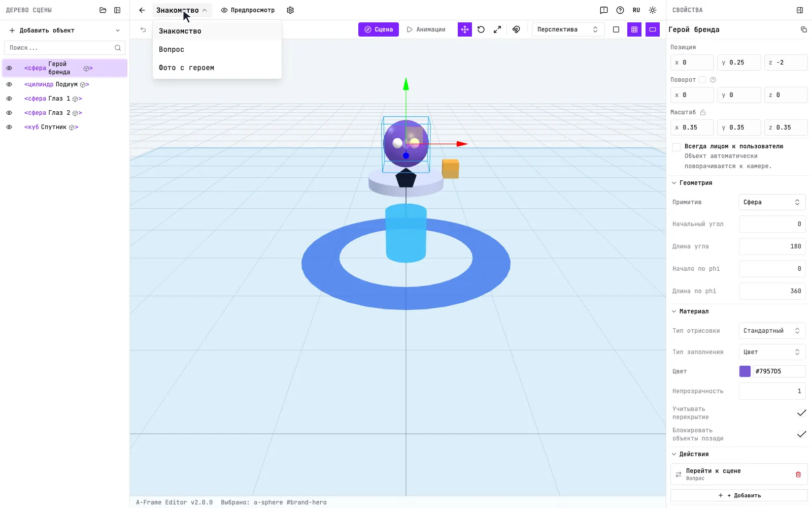Toggle visibility of Спутник cube
The image size is (812, 508).
coord(9,127)
